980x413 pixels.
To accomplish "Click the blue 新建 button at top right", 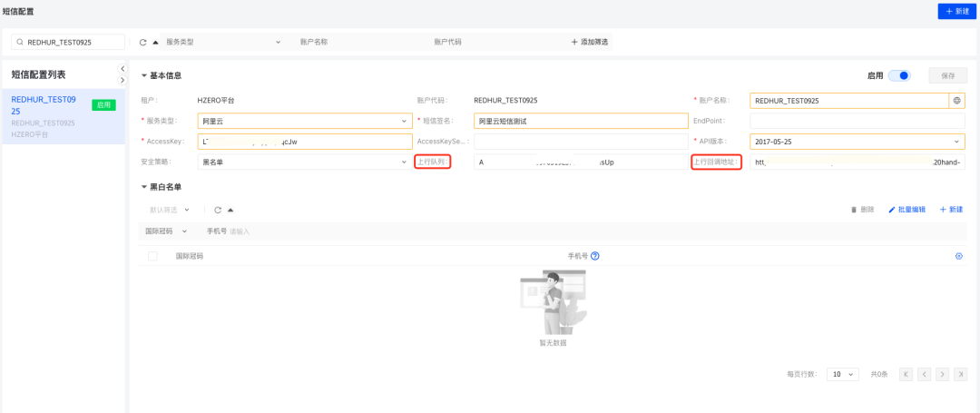I will (x=957, y=11).
